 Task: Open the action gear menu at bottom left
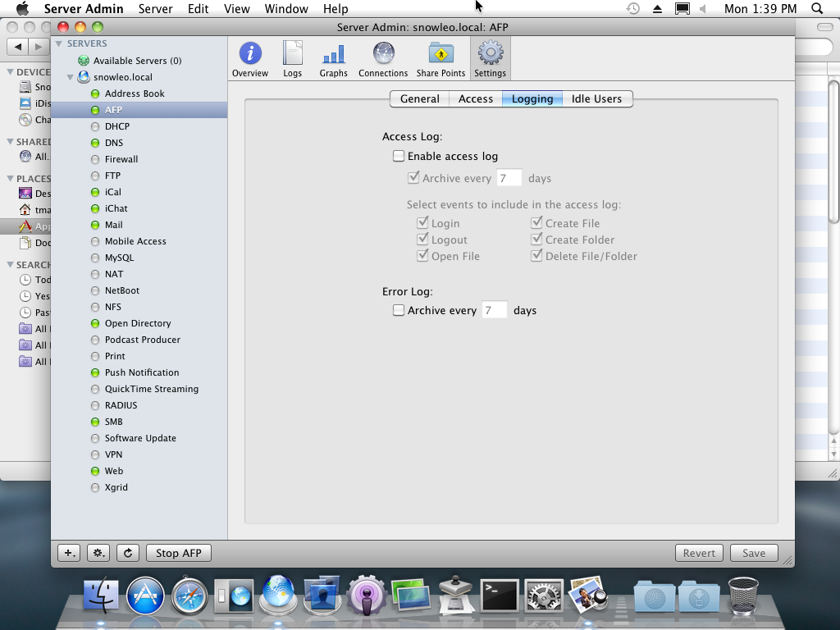tap(98, 553)
